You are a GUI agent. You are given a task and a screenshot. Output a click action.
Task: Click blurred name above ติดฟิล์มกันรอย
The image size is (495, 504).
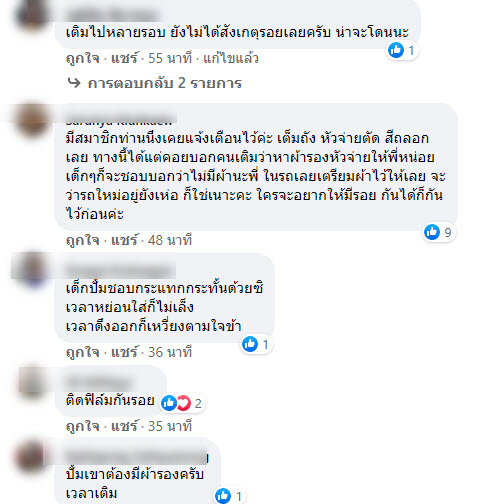pyautogui.click(x=99, y=382)
